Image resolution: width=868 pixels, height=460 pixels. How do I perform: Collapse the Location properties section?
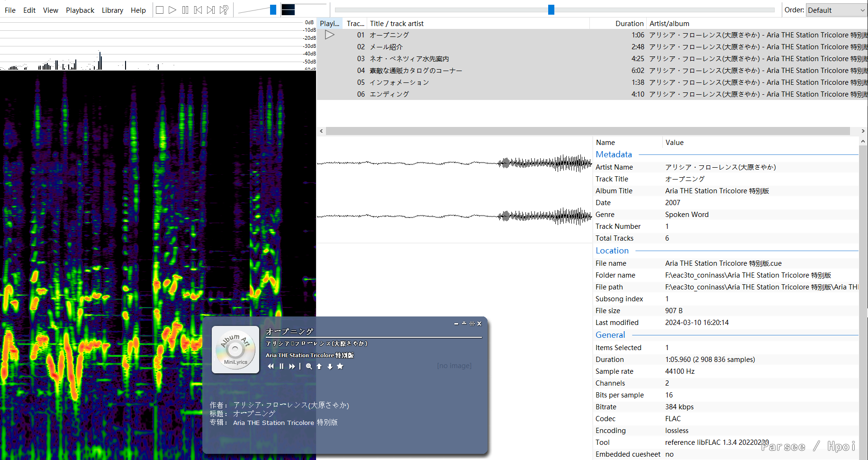pos(612,251)
